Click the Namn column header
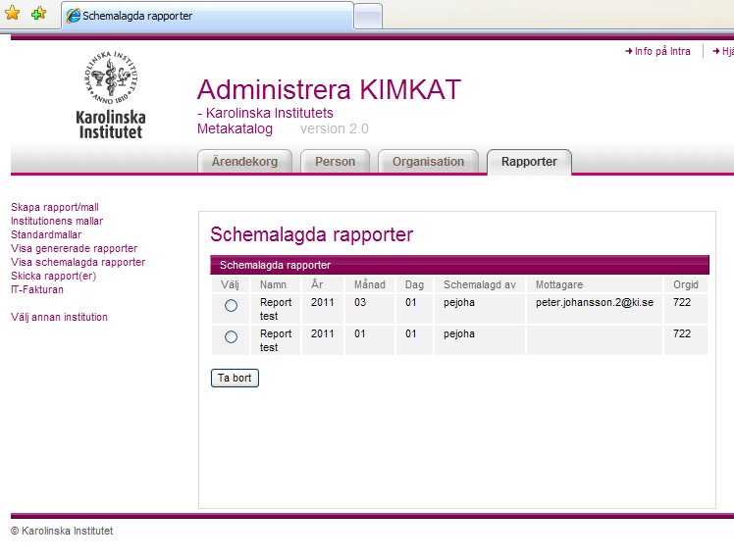This screenshot has width=734, height=560. [273, 284]
